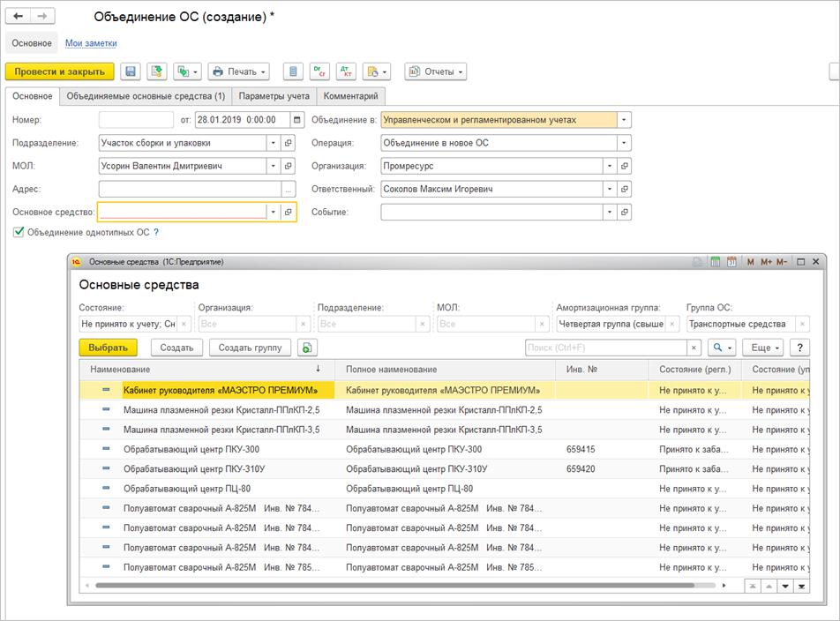Clear the Группа ОС filter value

[801, 325]
